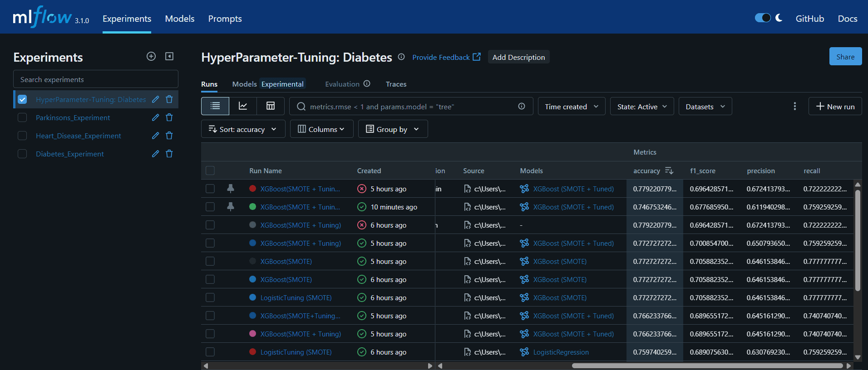Screen dimensions: 868x370
Task: Check the Heart_Disease_Experiment checkbox
Action: pos(22,136)
